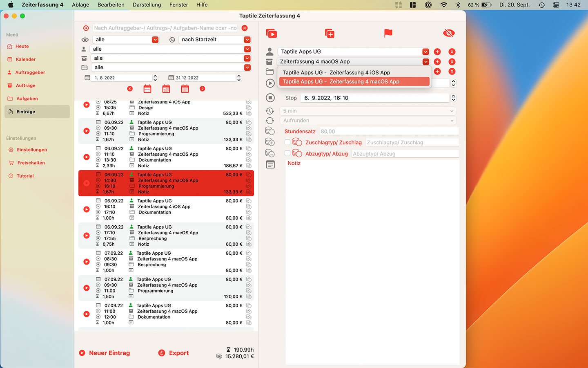Click the Export button

pos(174,353)
